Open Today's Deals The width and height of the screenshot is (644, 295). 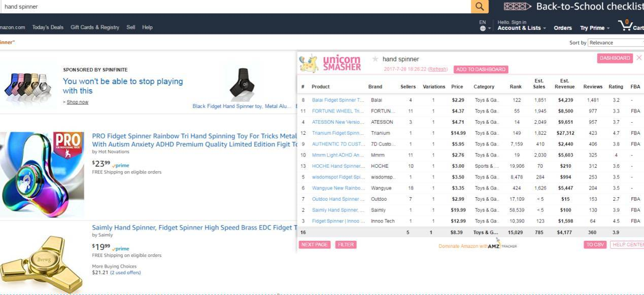48,27
